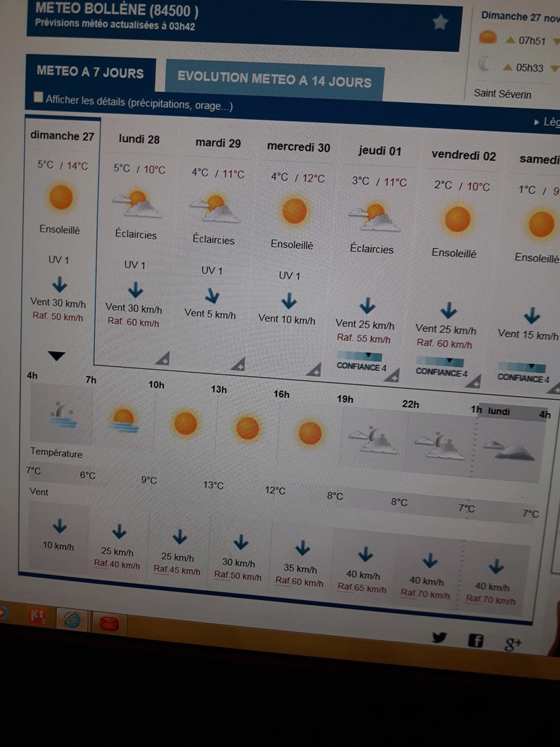Screen dimensions: 560x747
Task: Click the Éclaircies weather icon for mardi 29
Action: 215,208
